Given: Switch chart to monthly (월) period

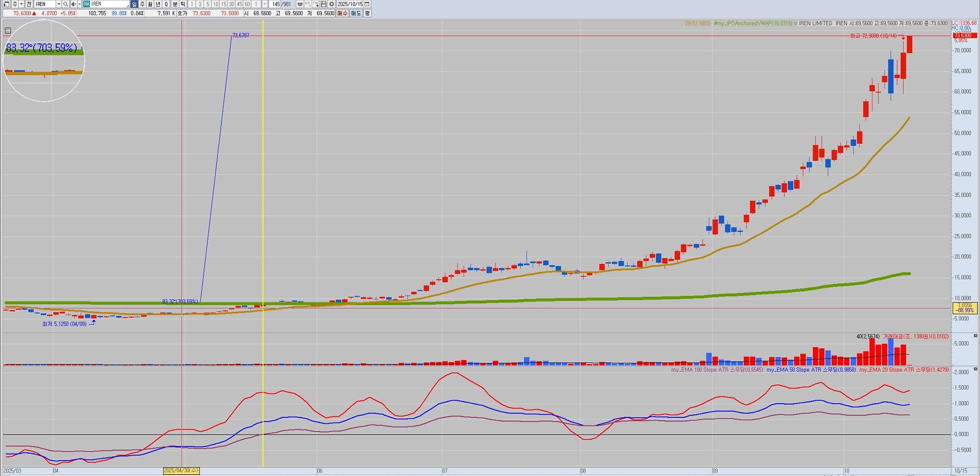Looking at the screenshot, I should [x=150, y=4].
